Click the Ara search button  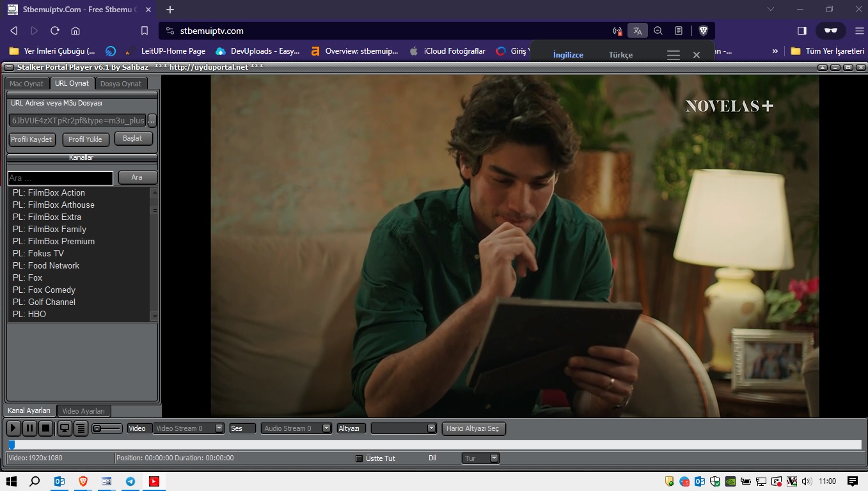(x=138, y=178)
